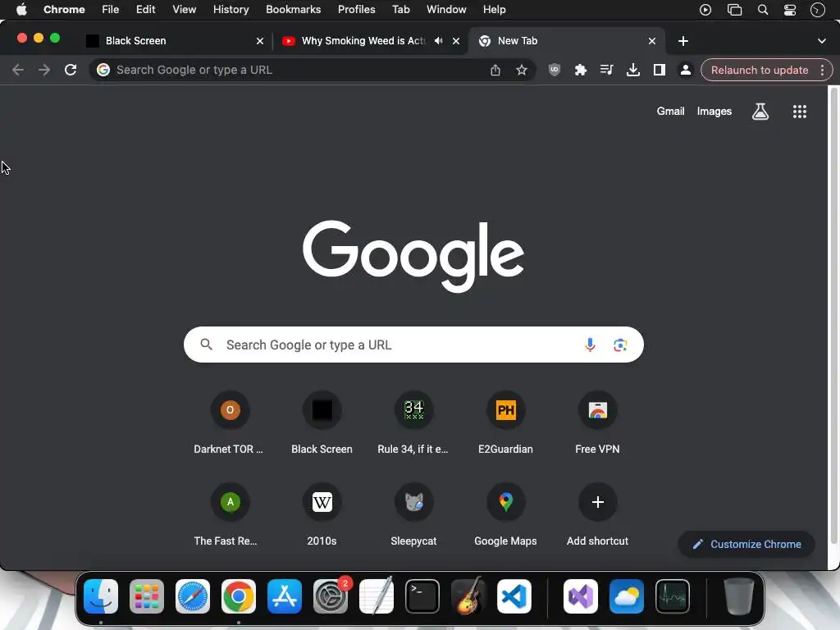Click Customize Chrome button
The width and height of the screenshot is (840, 630).
click(746, 544)
